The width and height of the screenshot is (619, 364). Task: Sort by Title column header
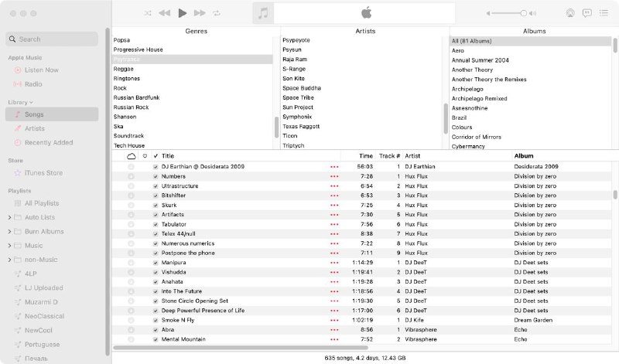pos(168,156)
